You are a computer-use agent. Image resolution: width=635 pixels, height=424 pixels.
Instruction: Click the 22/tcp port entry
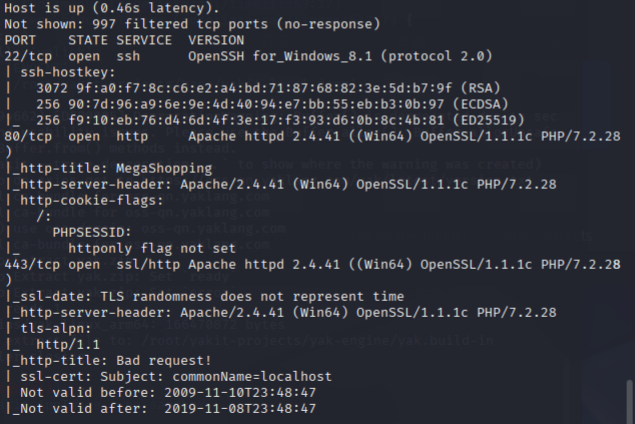[28, 56]
